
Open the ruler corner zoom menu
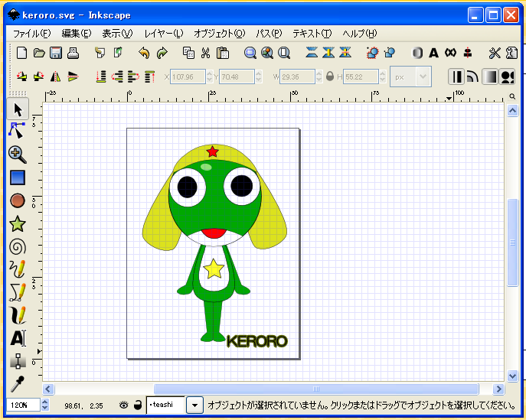(x=512, y=96)
